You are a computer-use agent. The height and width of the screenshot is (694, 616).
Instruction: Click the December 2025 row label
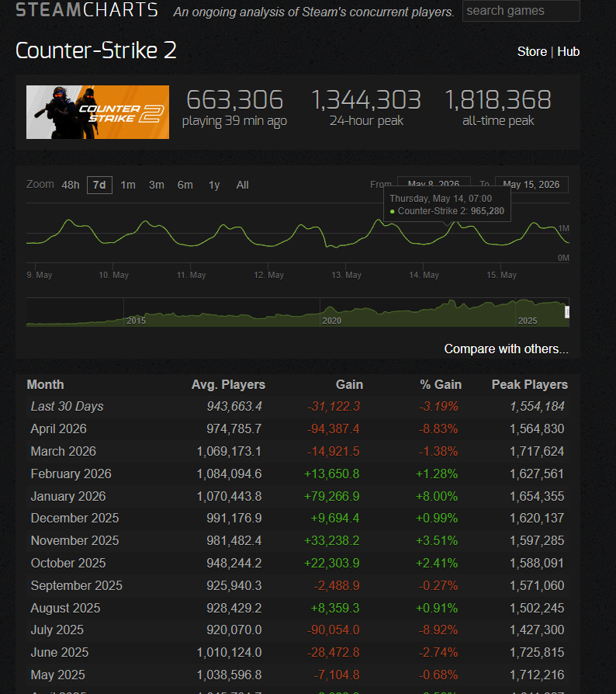click(74, 519)
